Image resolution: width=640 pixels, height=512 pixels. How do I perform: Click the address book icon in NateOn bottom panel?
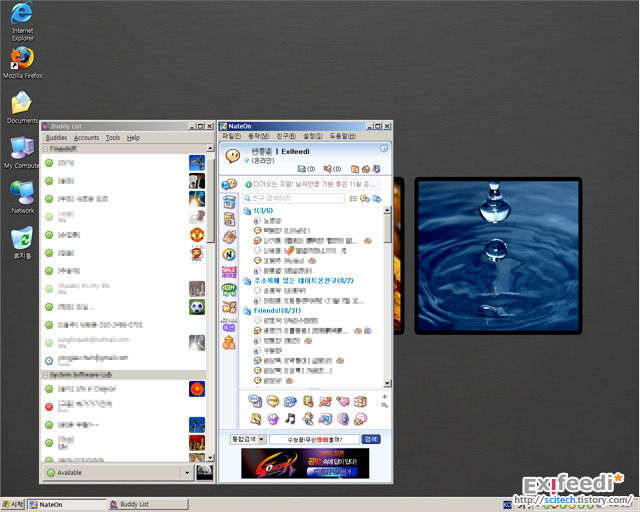[x=308, y=402]
